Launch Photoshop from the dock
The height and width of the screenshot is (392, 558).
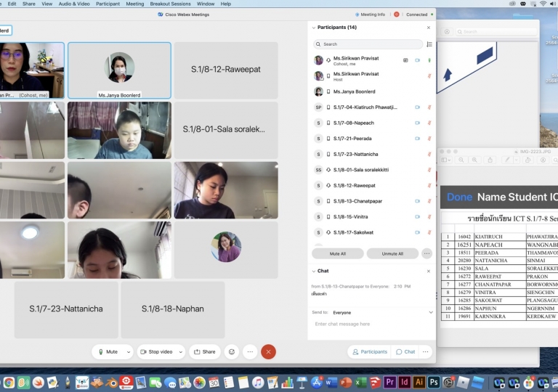pos(434,383)
